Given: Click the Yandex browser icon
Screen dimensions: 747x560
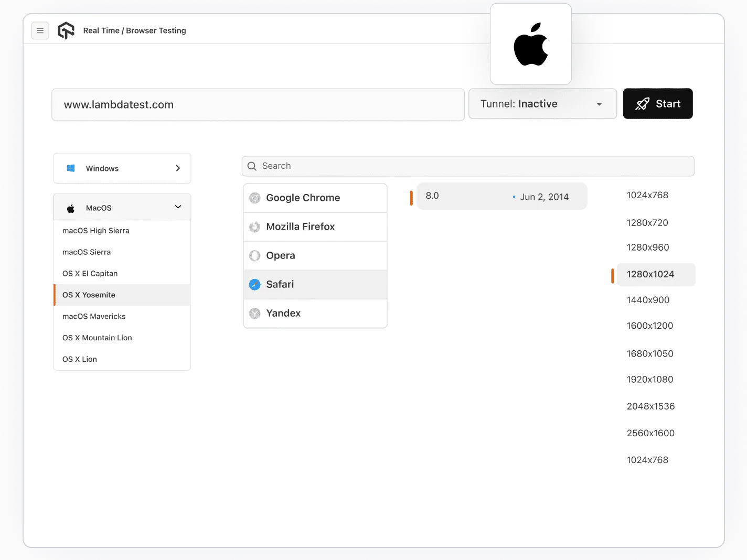Looking at the screenshot, I should coord(255,313).
